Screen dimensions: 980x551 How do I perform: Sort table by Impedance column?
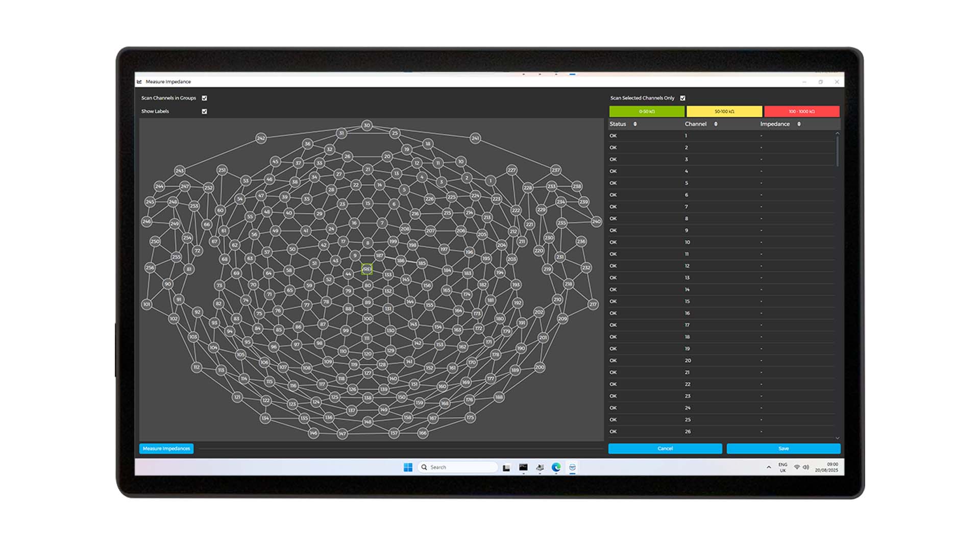click(799, 124)
